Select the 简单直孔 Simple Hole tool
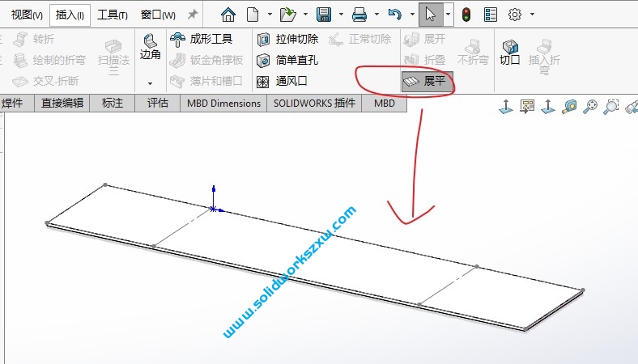The image size is (638, 364). pyautogui.click(x=287, y=60)
